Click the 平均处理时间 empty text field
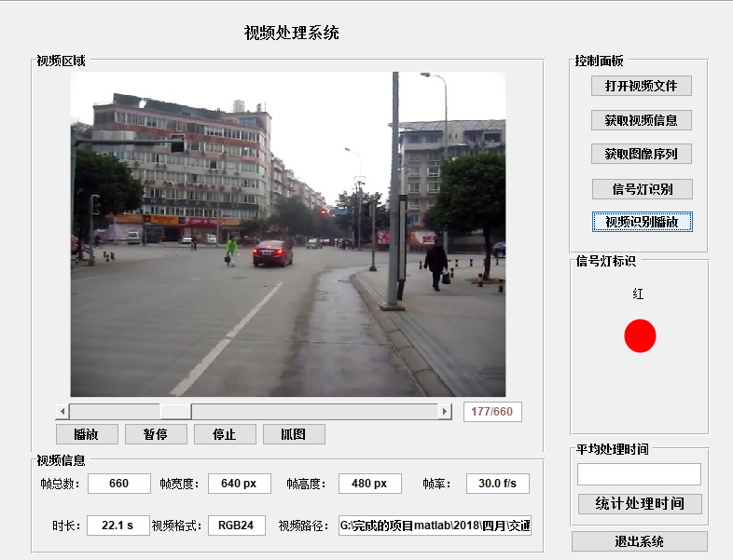The image size is (733, 560). pyautogui.click(x=639, y=474)
